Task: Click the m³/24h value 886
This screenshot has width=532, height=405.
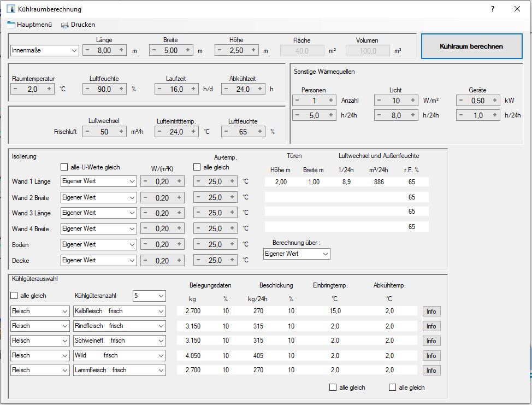Action: point(379,182)
